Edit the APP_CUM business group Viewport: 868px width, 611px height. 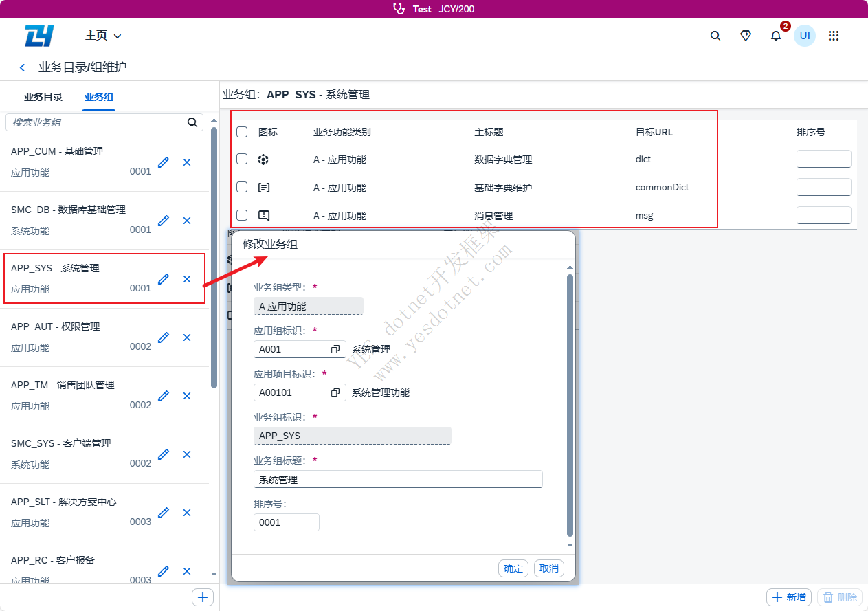(163, 162)
